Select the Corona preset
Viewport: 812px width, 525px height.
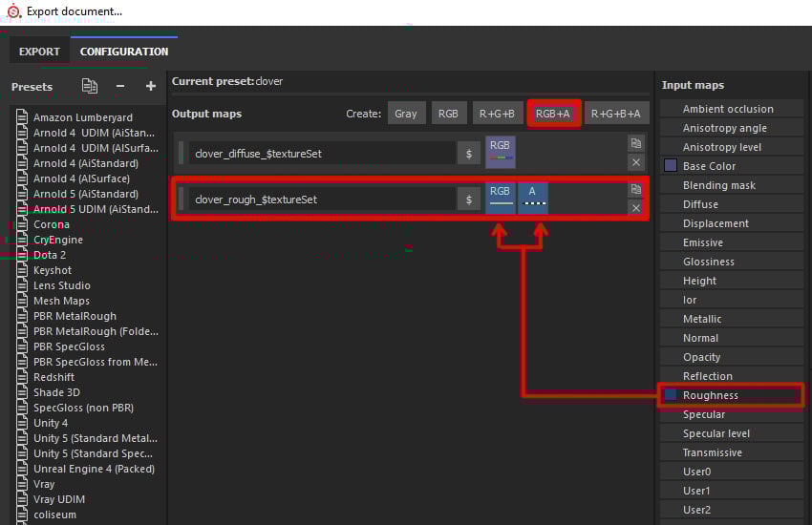52,224
